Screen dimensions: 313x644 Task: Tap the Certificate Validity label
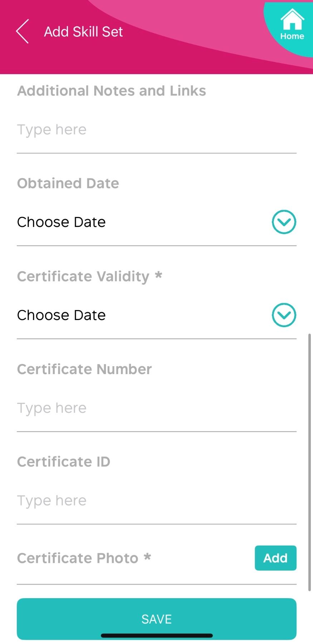tap(83, 276)
